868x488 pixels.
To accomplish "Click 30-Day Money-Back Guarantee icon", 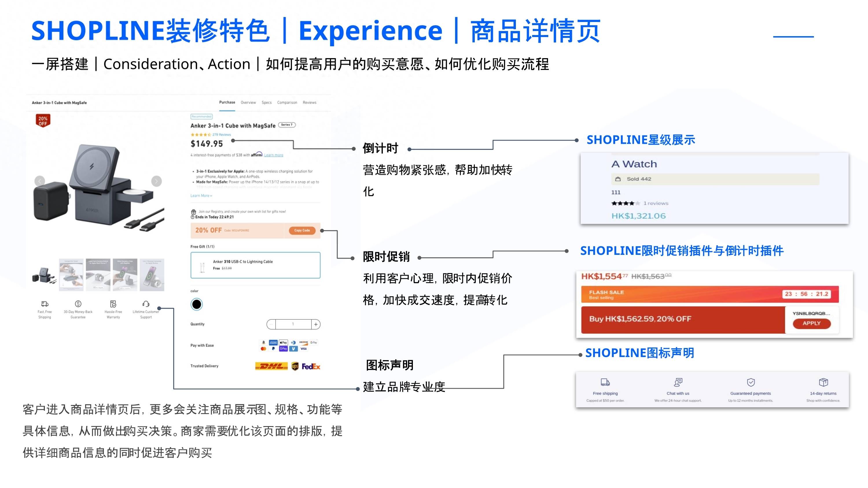I will pyautogui.click(x=78, y=304).
